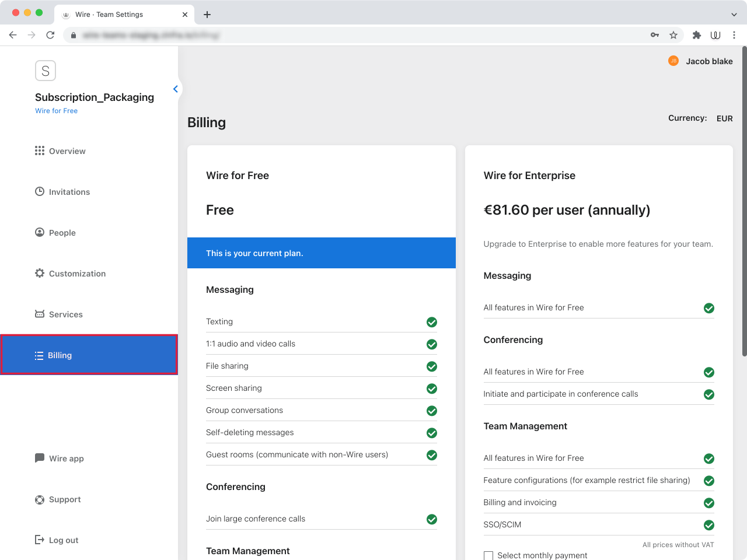Click the Self-deleting messages checkmark icon
Image resolution: width=747 pixels, height=560 pixels.
[x=432, y=433]
